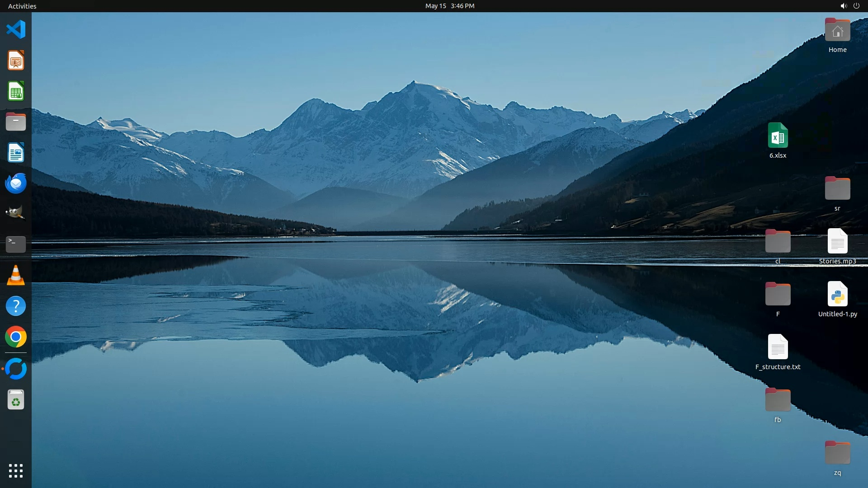
Task: Open Visual Studio Code from dock
Action: coord(16,30)
